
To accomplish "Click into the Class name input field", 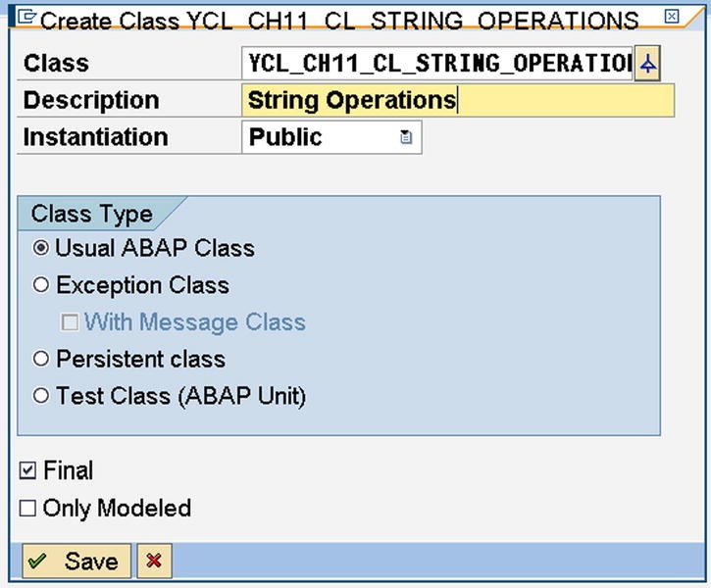I will pos(437,64).
